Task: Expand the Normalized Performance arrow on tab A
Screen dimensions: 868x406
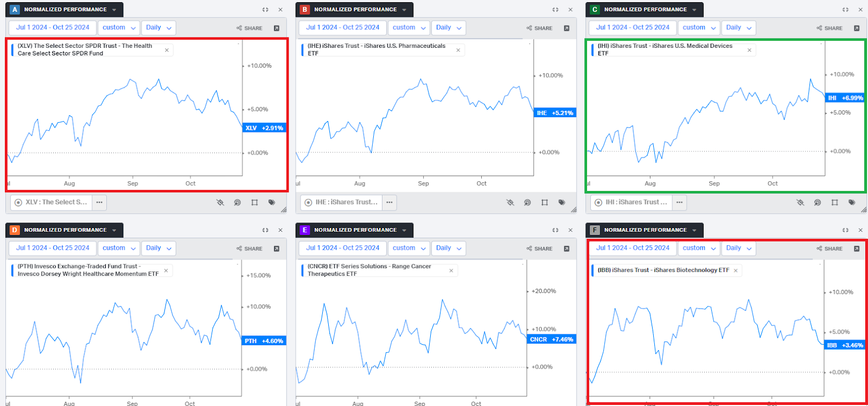Action: pyautogui.click(x=114, y=10)
